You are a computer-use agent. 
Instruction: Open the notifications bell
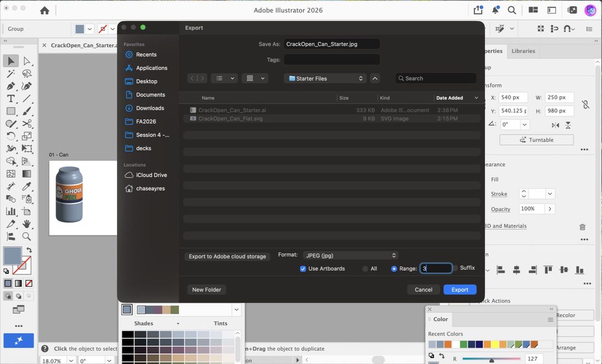tap(495, 10)
